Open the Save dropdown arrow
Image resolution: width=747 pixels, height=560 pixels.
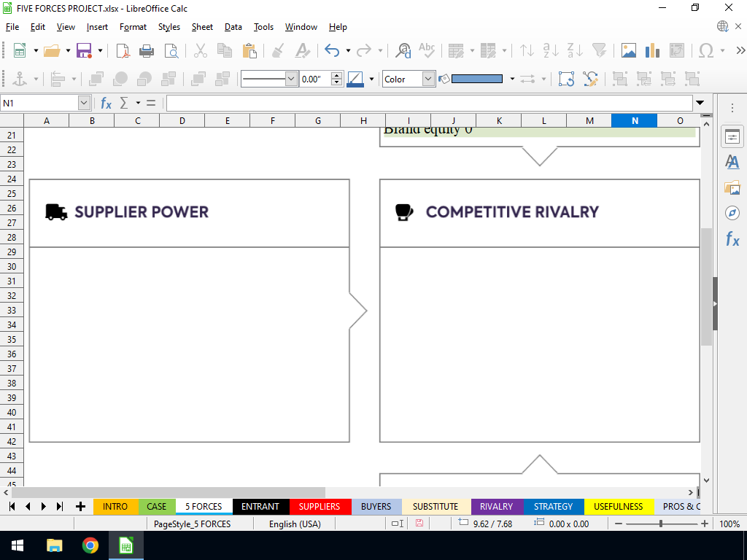100,50
